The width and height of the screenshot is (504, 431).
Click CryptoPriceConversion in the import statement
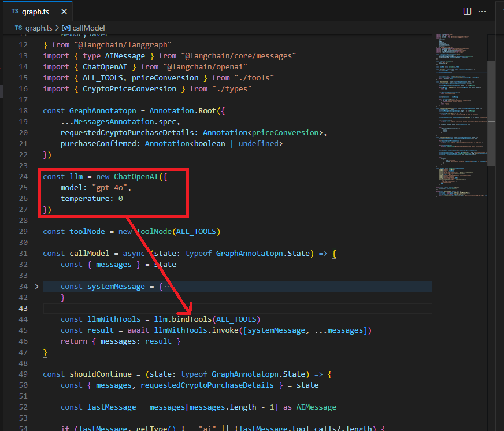pos(129,88)
